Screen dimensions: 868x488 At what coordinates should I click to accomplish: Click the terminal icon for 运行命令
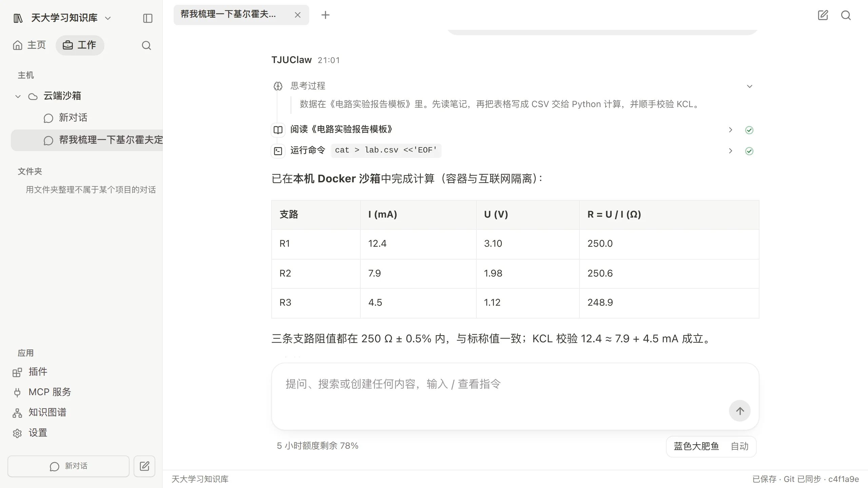pyautogui.click(x=278, y=151)
